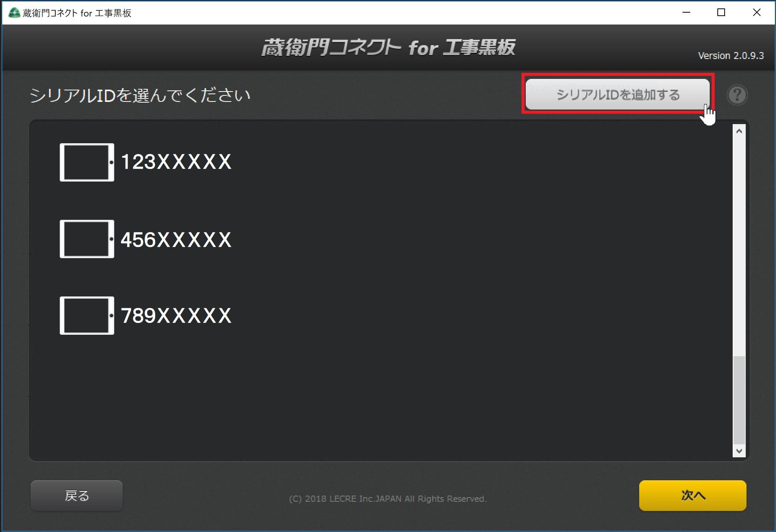Proceed with the yellow 次へ button
Screen dimensions: 776x532
coord(692,495)
